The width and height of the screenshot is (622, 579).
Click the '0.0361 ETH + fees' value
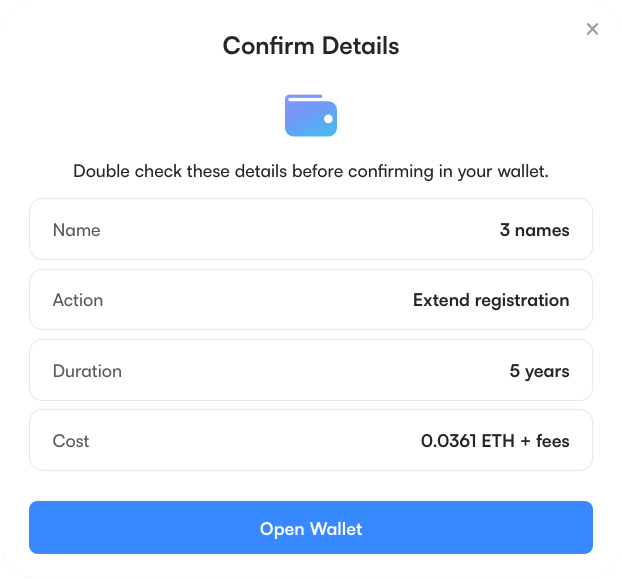(495, 441)
